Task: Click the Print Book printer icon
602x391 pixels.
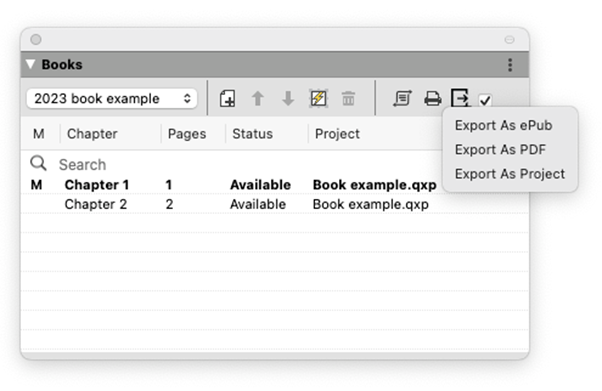Action: point(433,99)
